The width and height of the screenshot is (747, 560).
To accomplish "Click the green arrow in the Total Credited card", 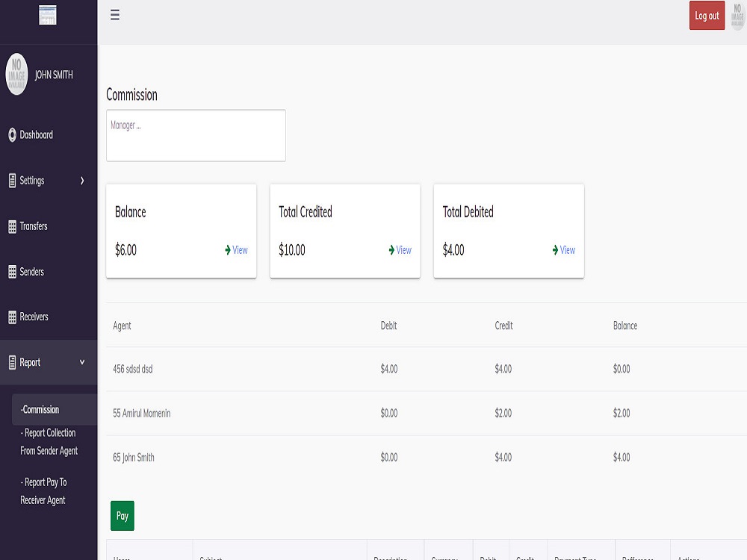I will [391, 250].
